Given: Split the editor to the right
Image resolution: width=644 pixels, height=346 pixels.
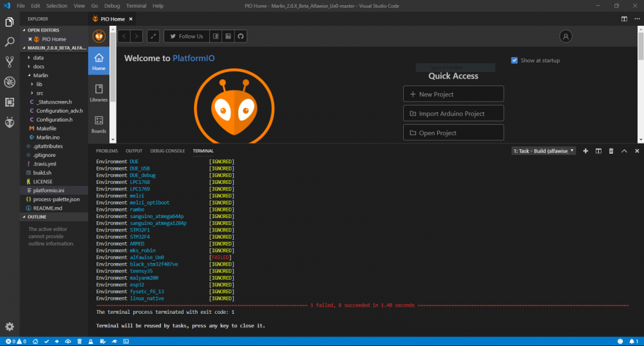Looking at the screenshot, I should coord(624,19).
